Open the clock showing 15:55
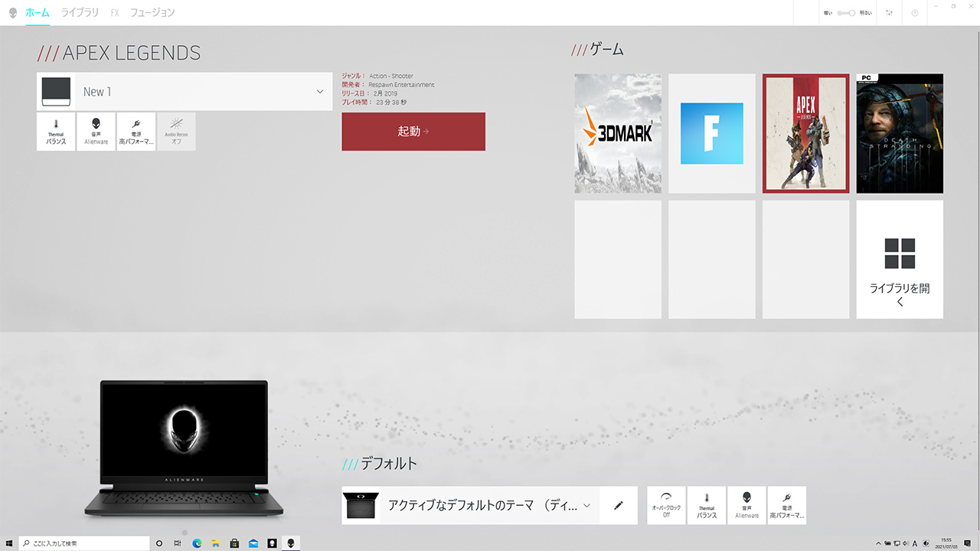This screenshot has height=551, width=980. 948,543
